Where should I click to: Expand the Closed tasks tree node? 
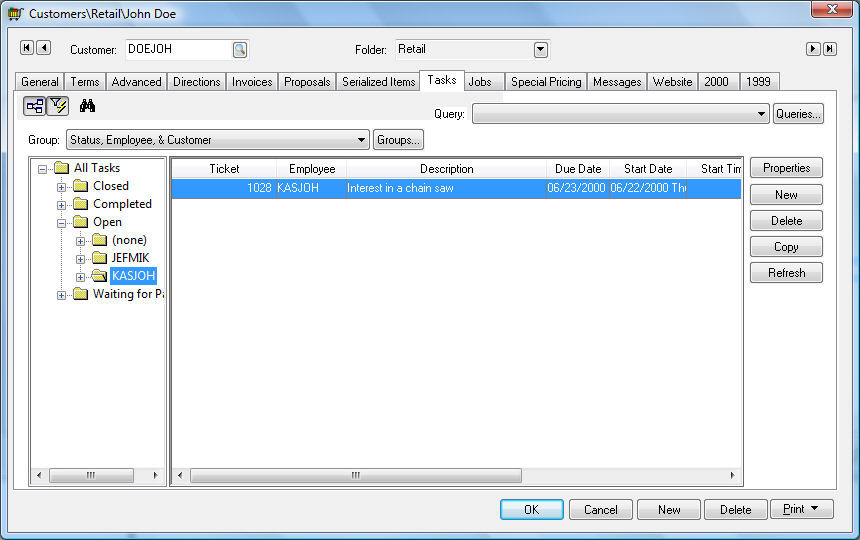[62, 187]
